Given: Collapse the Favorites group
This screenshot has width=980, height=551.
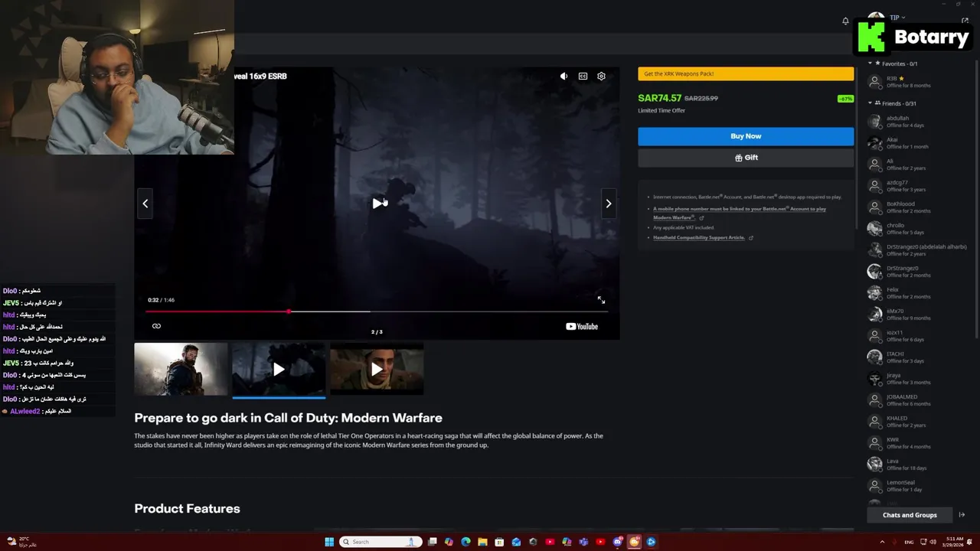Looking at the screenshot, I should (x=870, y=64).
